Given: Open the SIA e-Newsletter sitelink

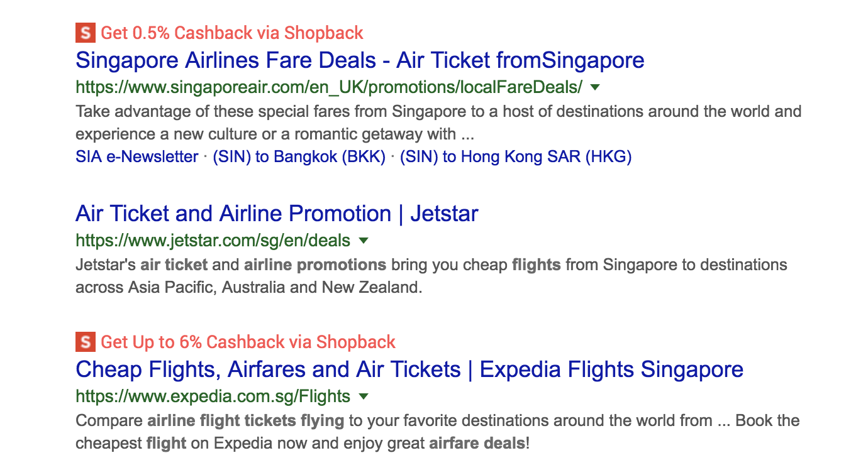Looking at the screenshot, I should [137, 156].
